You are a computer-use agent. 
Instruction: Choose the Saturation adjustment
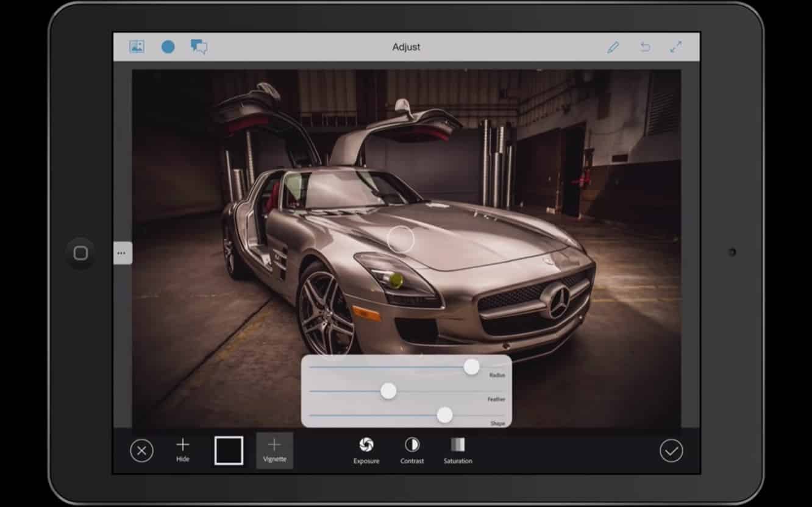click(458, 450)
